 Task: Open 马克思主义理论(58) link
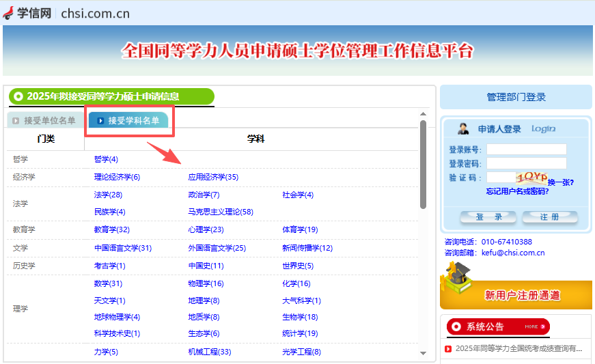(x=221, y=212)
